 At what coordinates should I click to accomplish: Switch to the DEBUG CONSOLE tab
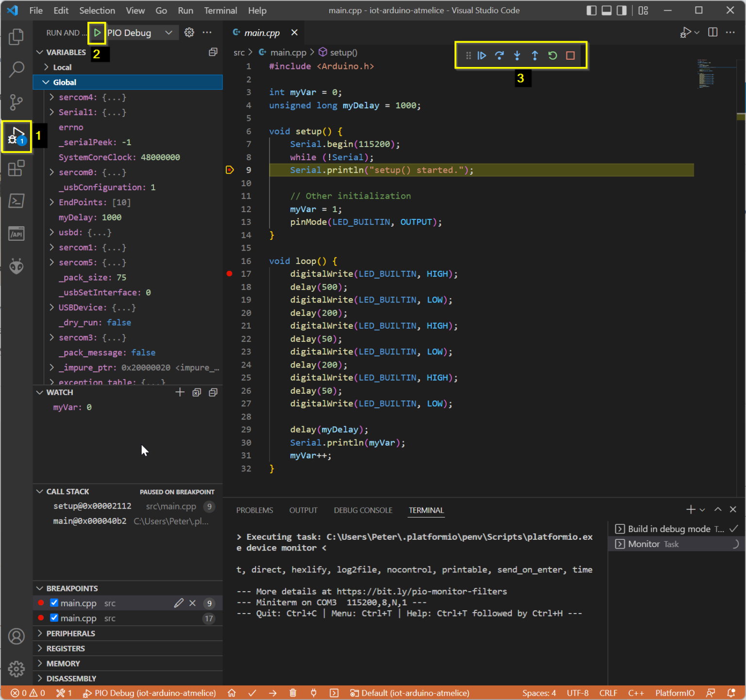(363, 510)
